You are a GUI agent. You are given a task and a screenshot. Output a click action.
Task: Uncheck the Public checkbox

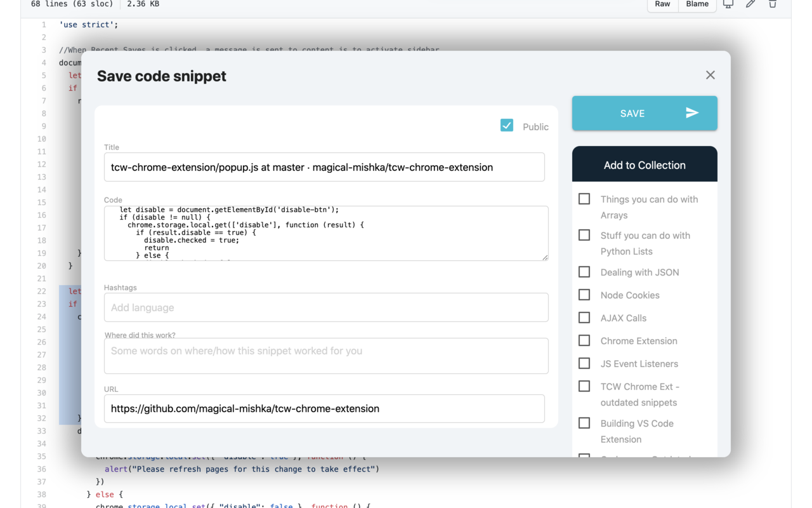pos(507,126)
